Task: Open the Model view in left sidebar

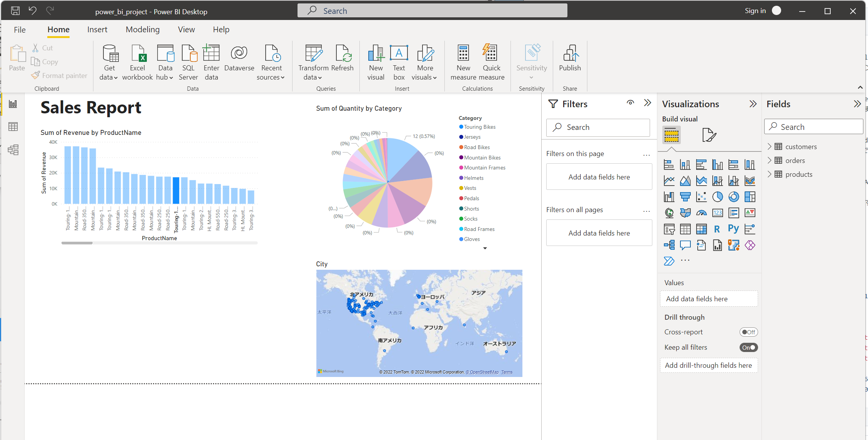Action: coord(13,149)
